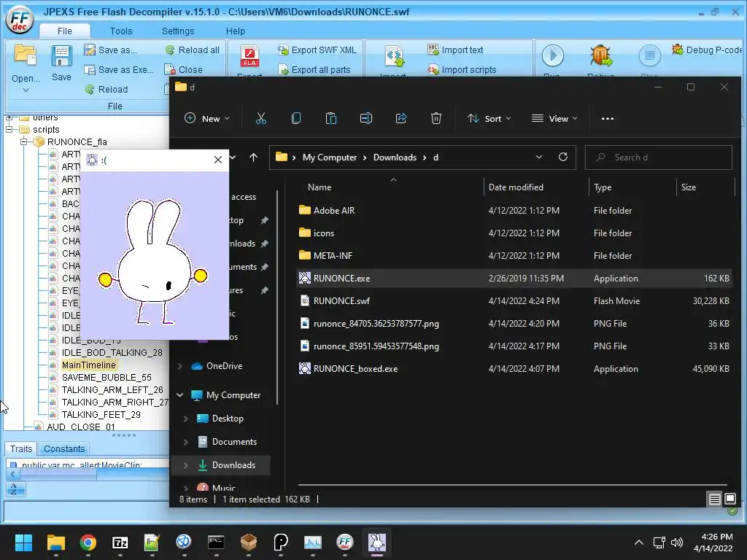747x560 pixels.
Task: Collapse the scripts tree node
Action: [x=9, y=129]
